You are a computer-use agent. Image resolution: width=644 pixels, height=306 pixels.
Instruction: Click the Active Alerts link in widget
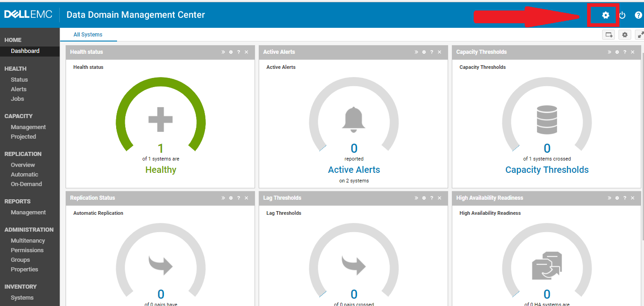(354, 169)
